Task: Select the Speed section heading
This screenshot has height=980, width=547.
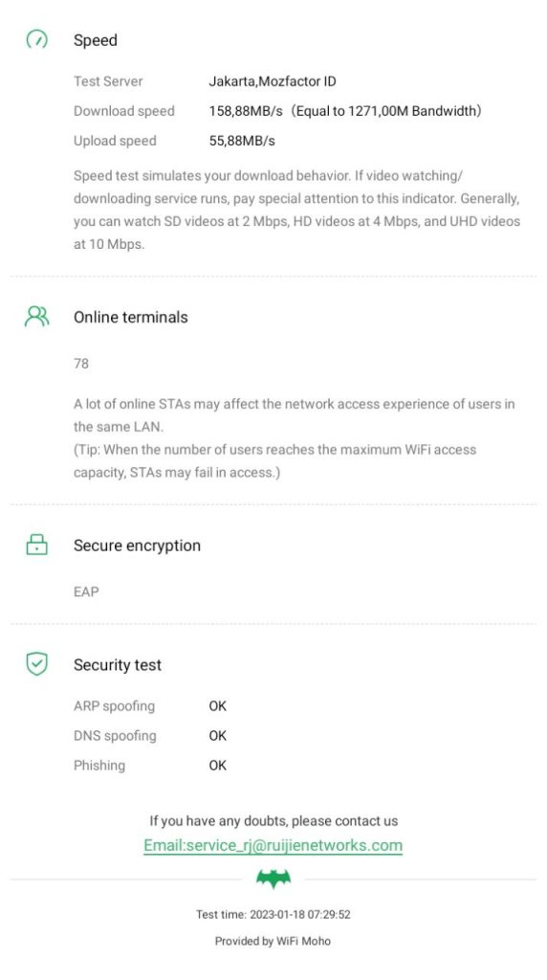Action: 96,40
